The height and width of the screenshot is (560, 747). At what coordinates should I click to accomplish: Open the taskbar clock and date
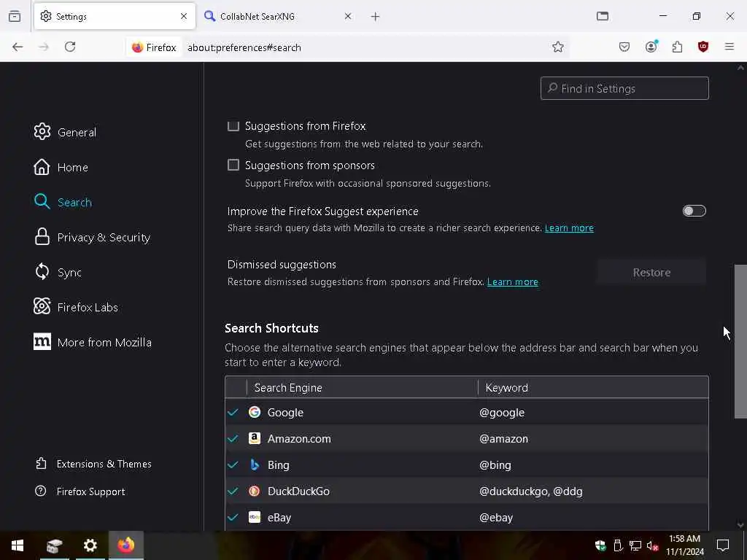pyautogui.click(x=684, y=545)
